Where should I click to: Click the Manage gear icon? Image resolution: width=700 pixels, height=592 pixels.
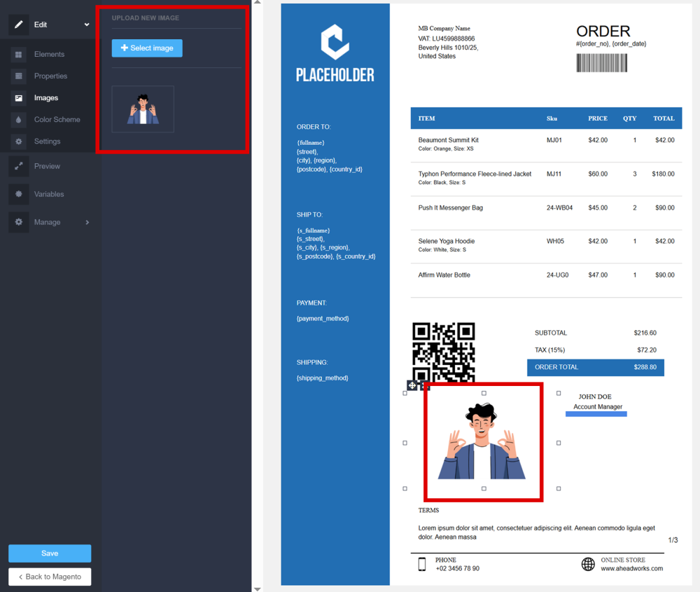pyautogui.click(x=18, y=222)
